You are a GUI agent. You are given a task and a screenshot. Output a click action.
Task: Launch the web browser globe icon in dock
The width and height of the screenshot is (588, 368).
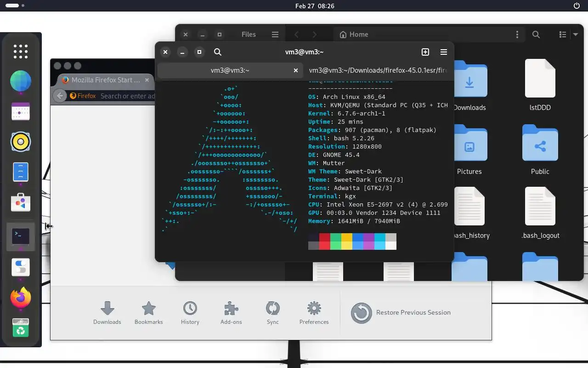click(21, 81)
